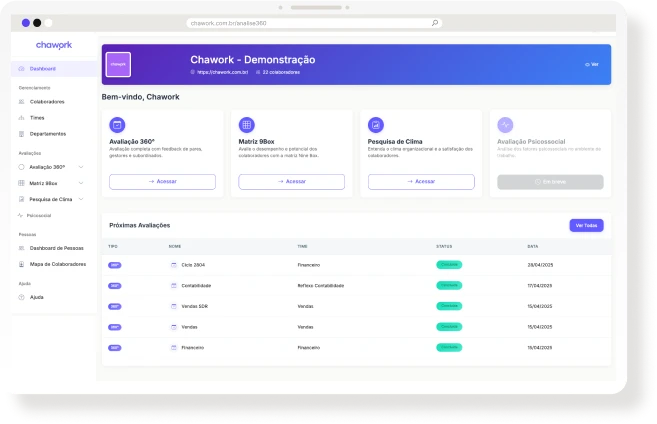657x424 pixels.
Task: Expand the Matriz 9Box sidebar chevron
Action: [x=81, y=183]
